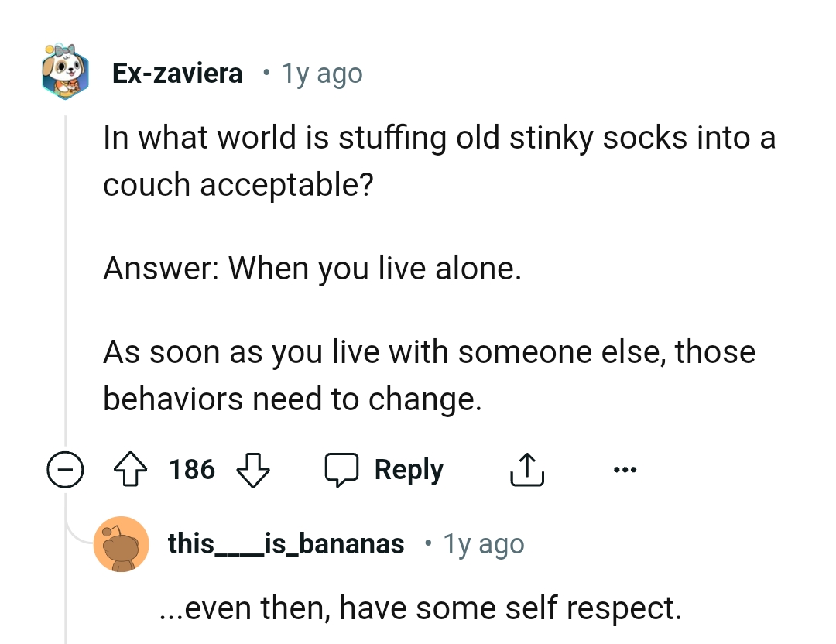Screen dimensions: 836x644
Task: Reply to Ex-zaviera's comment
Action: 409,469
